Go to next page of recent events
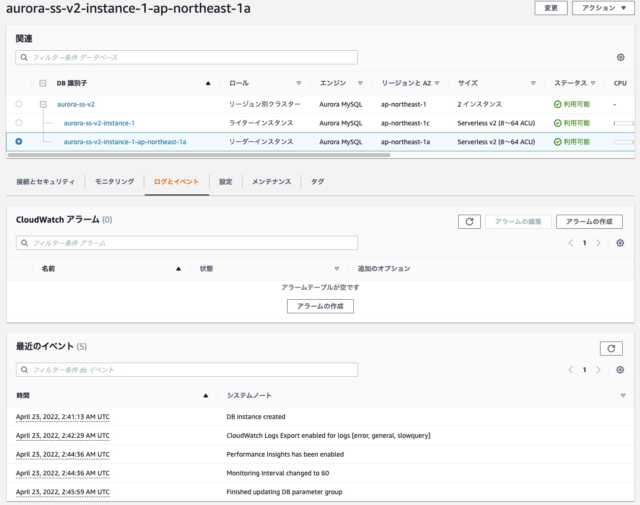Screen dimensions: 640x505 pyautogui.click(x=598, y=370)
